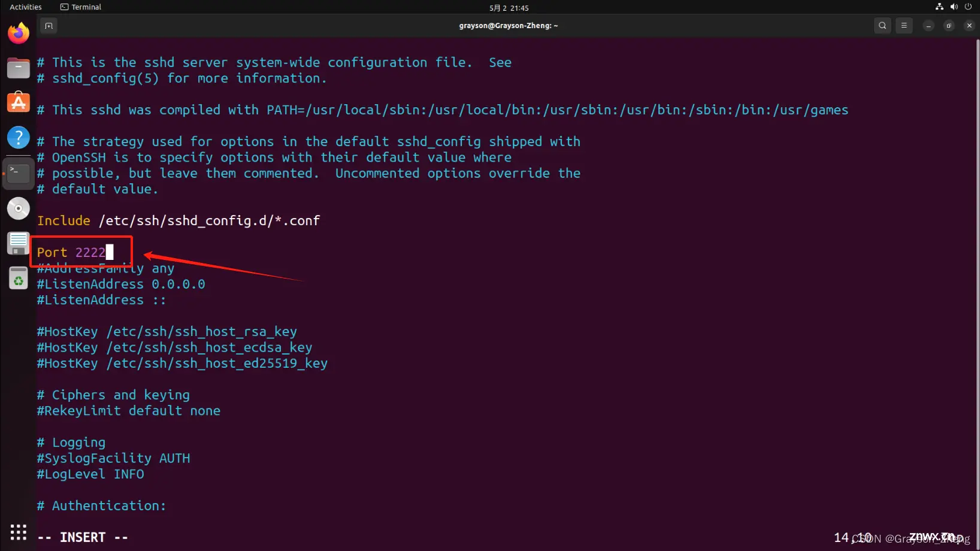Click the '# default value.' comment line
Viewport: 980px width, 551px height.
tap(98, 189)
